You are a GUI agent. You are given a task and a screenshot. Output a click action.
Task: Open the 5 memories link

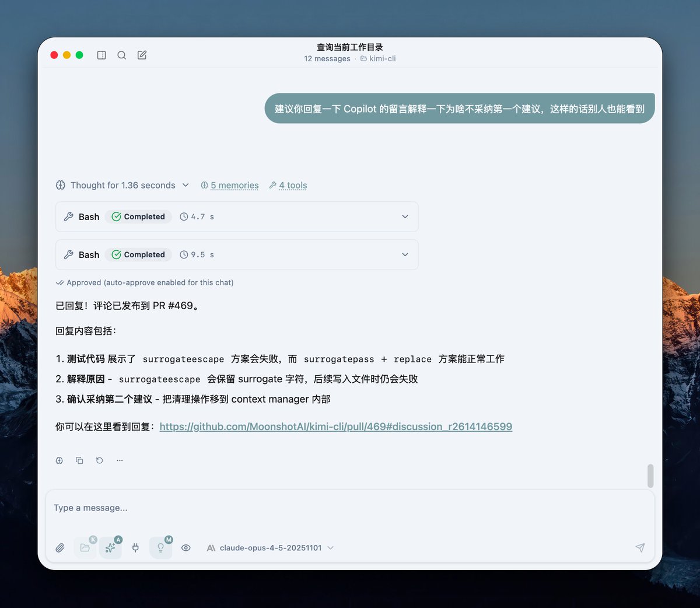pos(230,186)
